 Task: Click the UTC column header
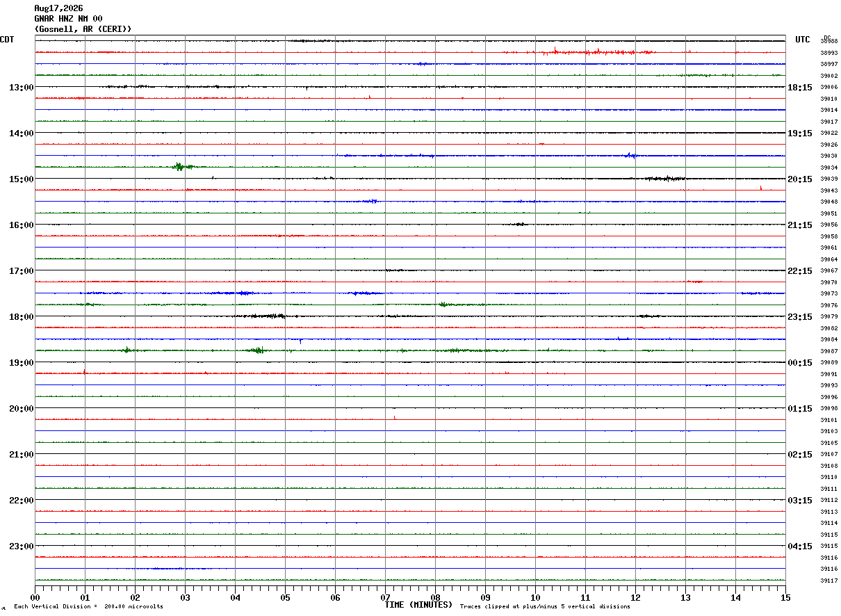(803, 40)
